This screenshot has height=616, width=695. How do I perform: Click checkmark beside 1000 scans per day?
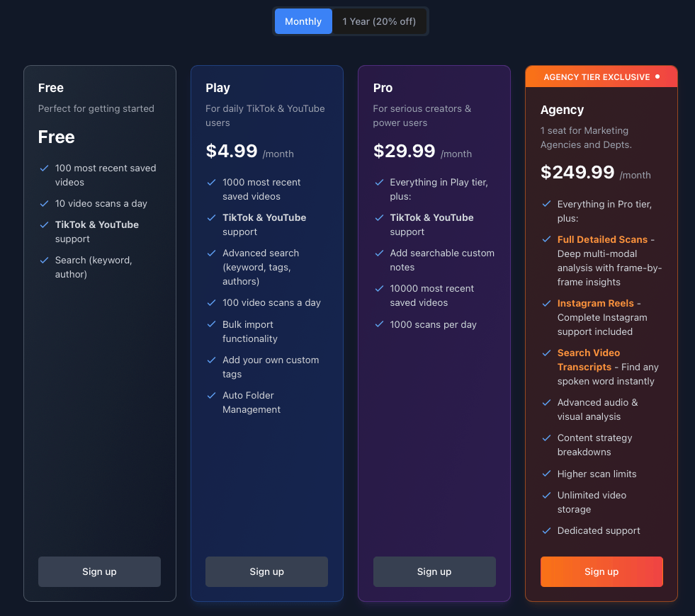point(378,324)
